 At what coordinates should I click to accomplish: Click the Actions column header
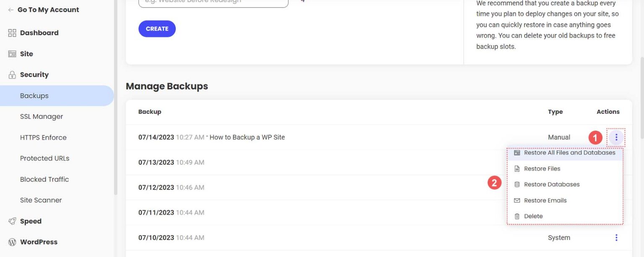pos(608,112)
